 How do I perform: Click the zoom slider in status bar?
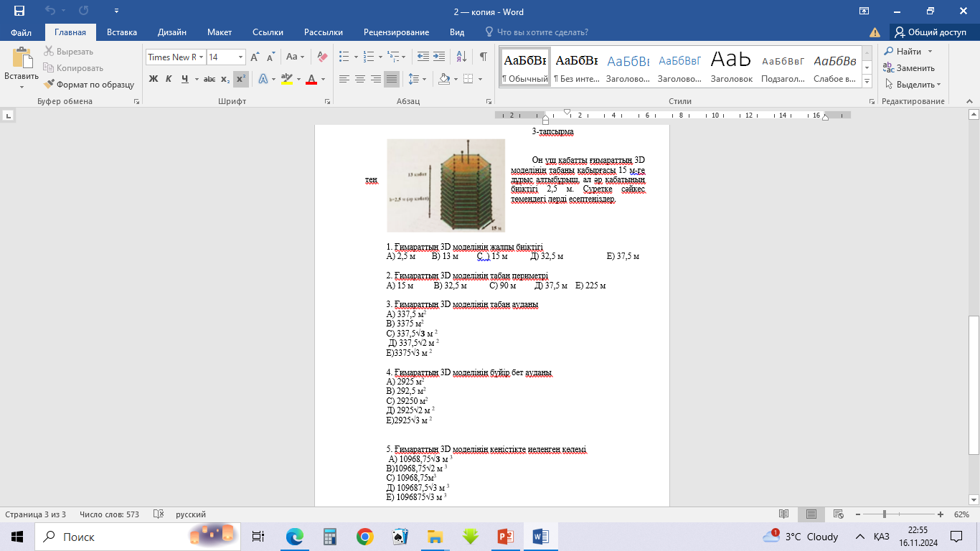[x=885, y=514]
